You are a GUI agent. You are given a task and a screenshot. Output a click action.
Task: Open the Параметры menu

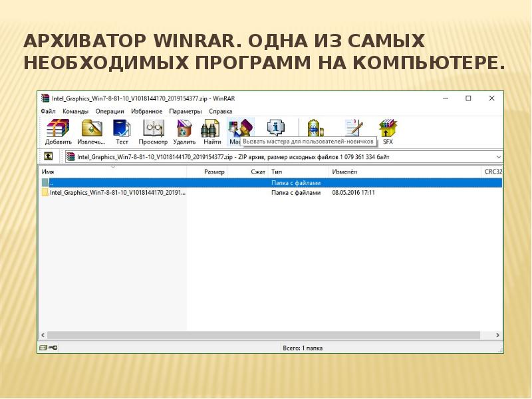point(186,111)
